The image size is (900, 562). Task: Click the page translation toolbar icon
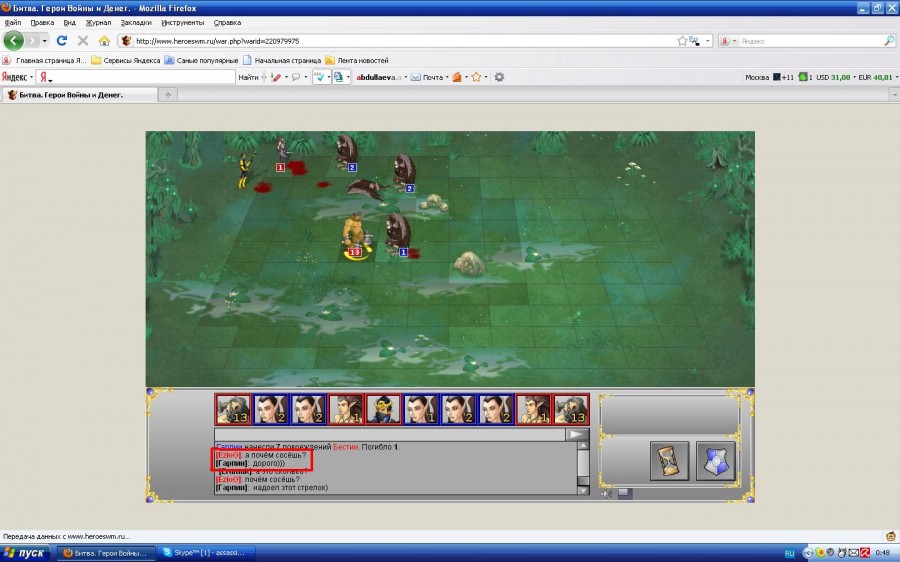click(338, 77)
